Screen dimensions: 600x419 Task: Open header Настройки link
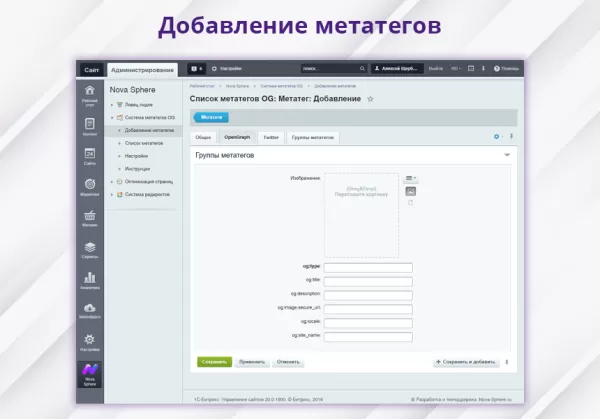click(x=227, y=69)
